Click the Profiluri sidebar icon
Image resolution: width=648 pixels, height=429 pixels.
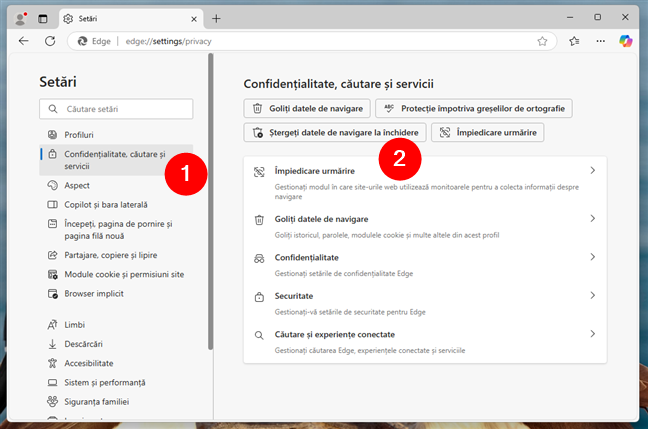click(x=52, y=135)
